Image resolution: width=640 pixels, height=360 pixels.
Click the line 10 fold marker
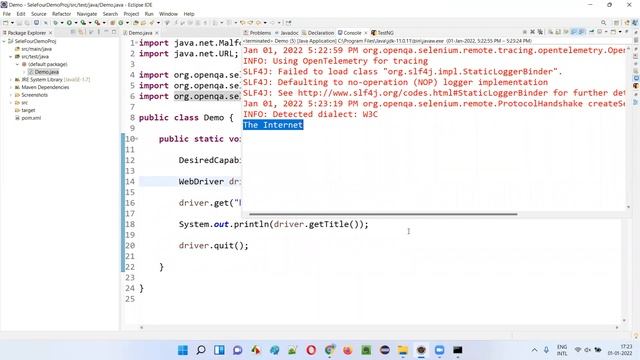137,139
